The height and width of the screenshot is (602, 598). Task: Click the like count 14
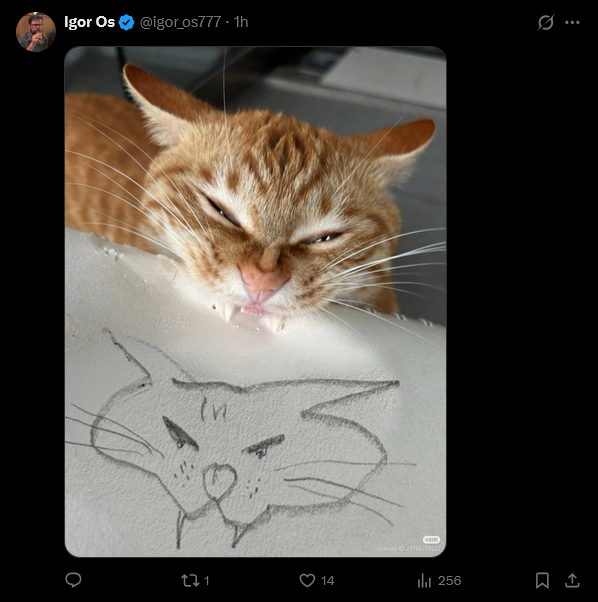point(327,580)
